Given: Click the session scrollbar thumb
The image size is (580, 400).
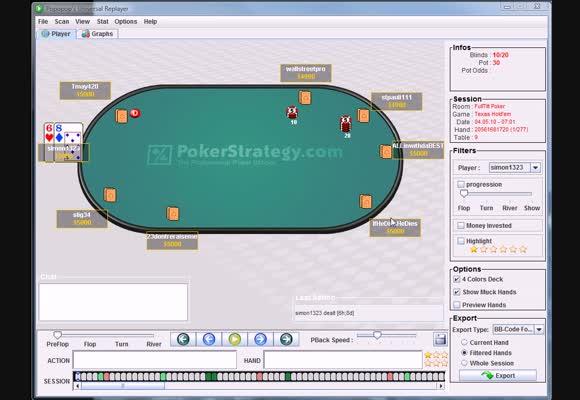Looking at the screenshot, I should click(x=123, y=386).
